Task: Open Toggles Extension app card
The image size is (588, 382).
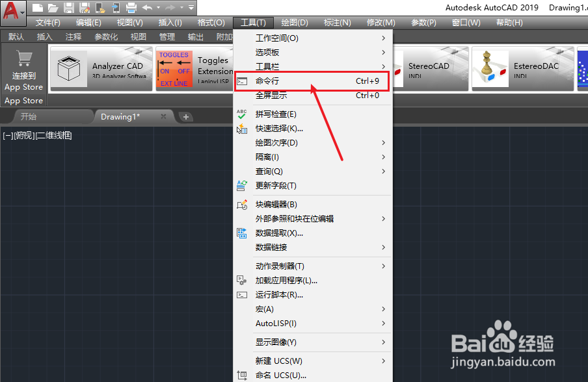Action: [194, 69]
